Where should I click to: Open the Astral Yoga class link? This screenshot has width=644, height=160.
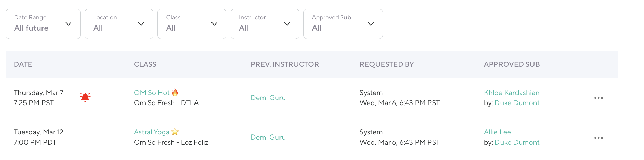click(x=152, y=132)
